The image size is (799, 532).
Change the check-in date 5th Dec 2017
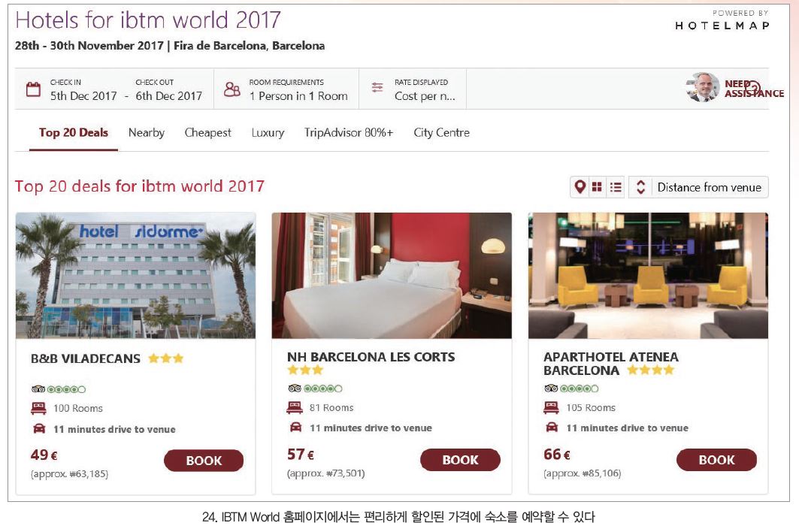(83, 95)
